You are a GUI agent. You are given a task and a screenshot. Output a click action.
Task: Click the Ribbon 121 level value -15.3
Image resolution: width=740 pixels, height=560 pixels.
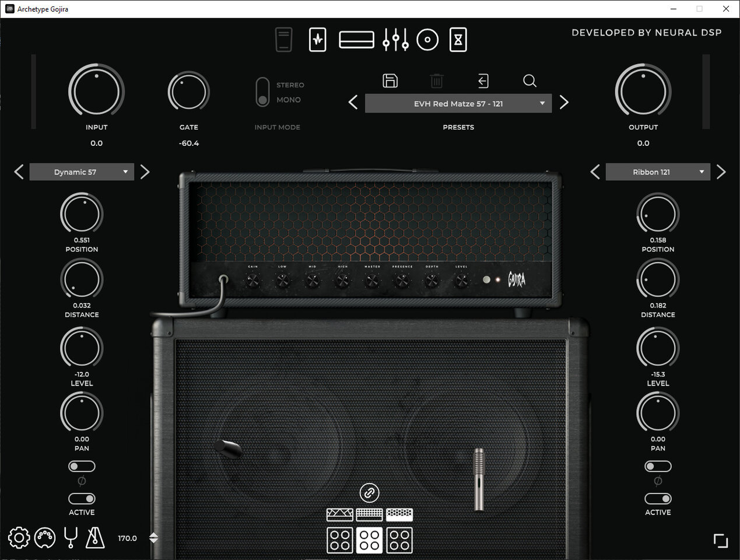tap(658, 374)
